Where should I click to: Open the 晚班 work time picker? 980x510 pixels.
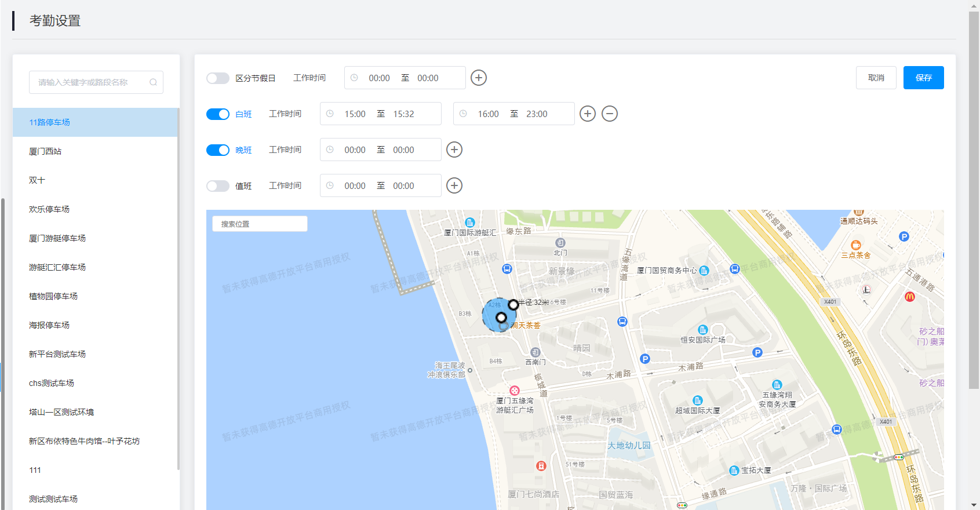tap(380, 150)
